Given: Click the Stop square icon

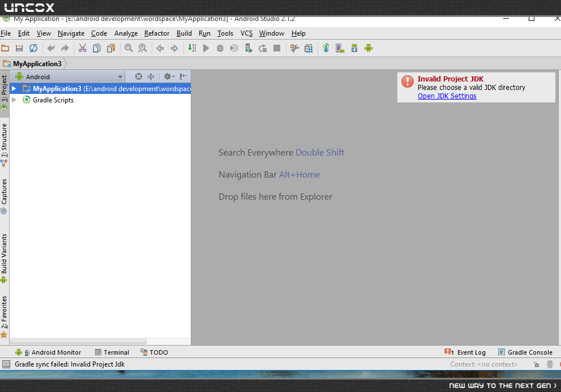Looking at the screenshot, I should point(277,48).
